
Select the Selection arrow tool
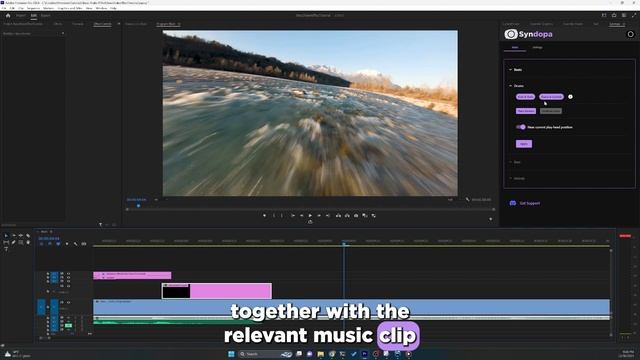(x=6, y=236)
